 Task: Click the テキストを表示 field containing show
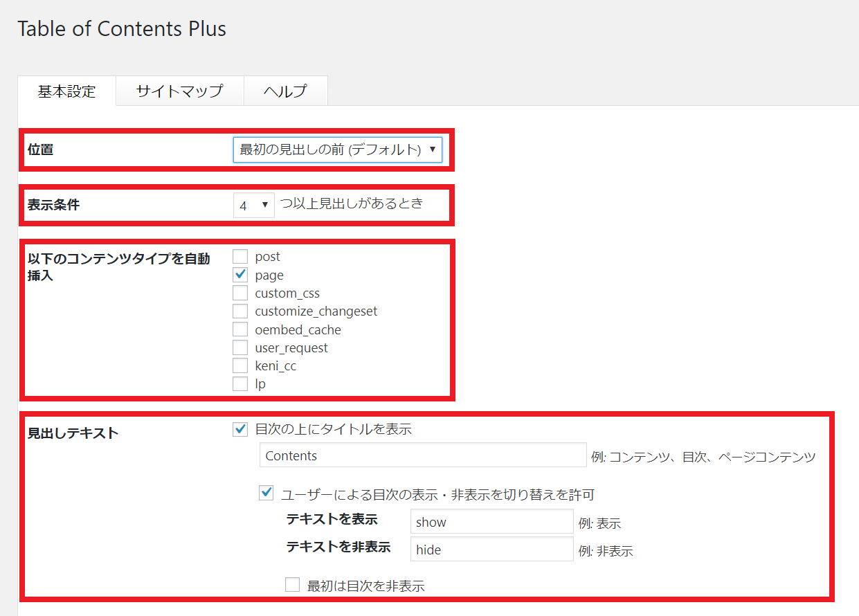pyautogui.click(x=491, y=522)
